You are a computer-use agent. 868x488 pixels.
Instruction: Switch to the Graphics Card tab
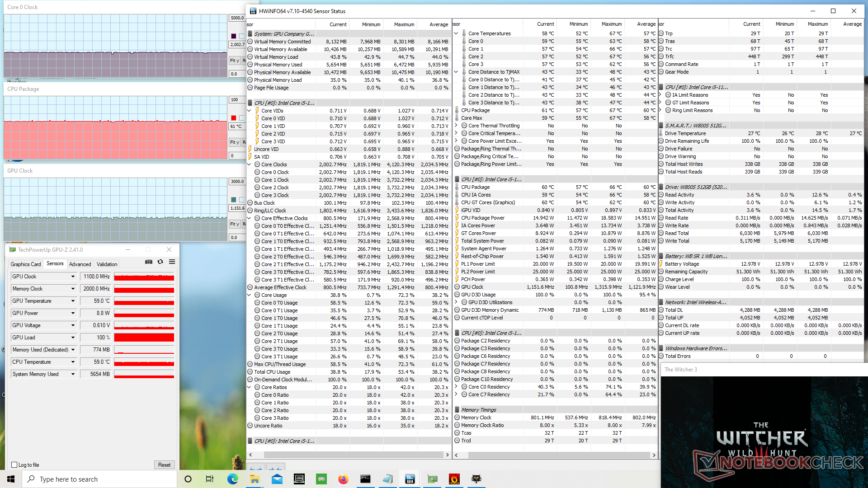[x=26, y=264]
